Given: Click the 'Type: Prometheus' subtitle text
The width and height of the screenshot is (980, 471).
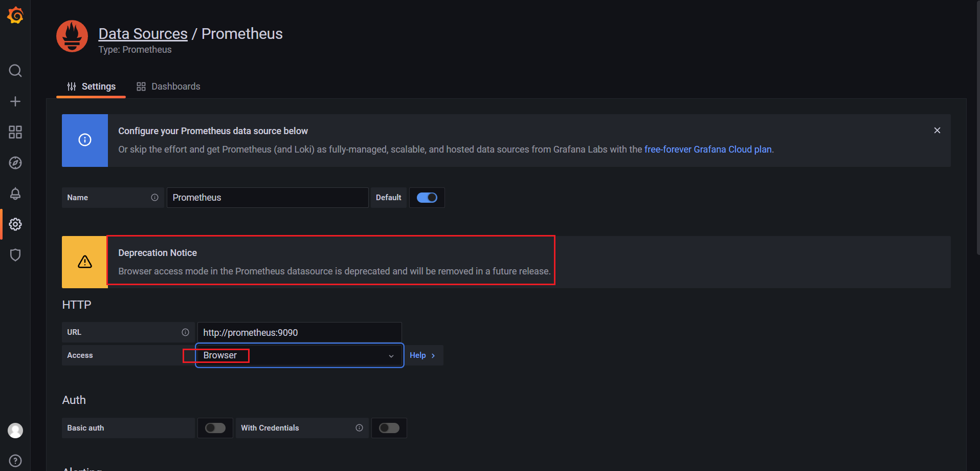Looking at the screenshot, I should pyautogui.click(x=135, y=50).
